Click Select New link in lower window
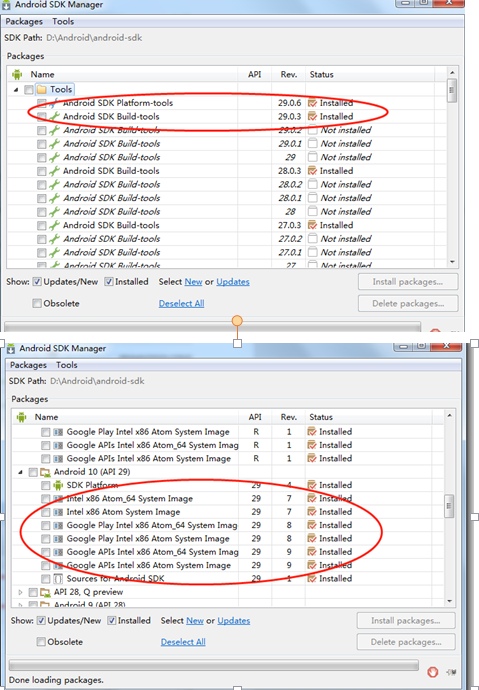The image size is (479, 690). click(x=195, y=620)
